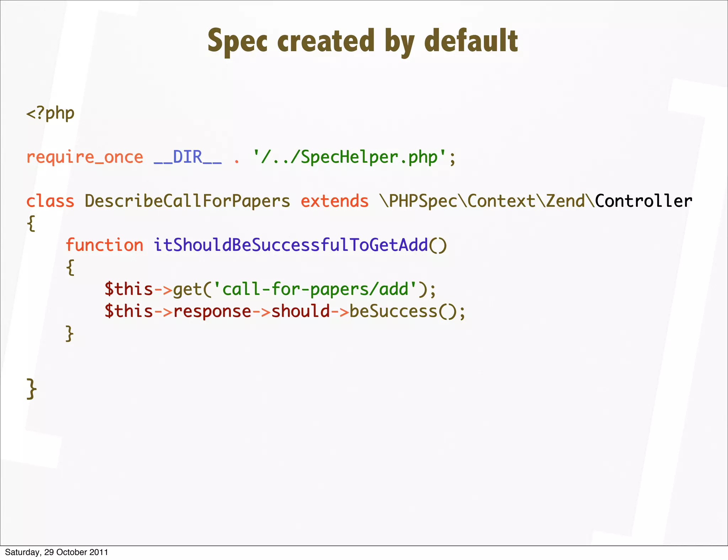Click the '\PHPSpec\Context\Zend\' namespace text
728x560 pixels.
(x=487, y=201)
